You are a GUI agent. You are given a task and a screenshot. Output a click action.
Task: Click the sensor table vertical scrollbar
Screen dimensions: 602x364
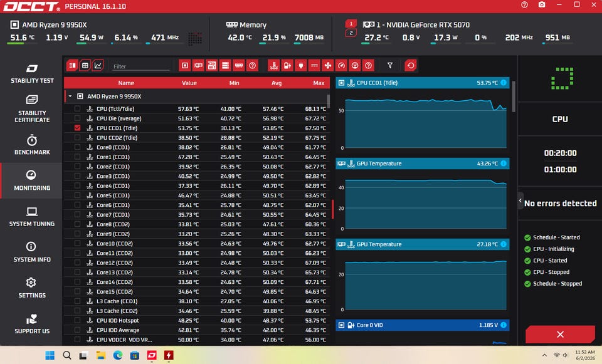pos(328,100)
